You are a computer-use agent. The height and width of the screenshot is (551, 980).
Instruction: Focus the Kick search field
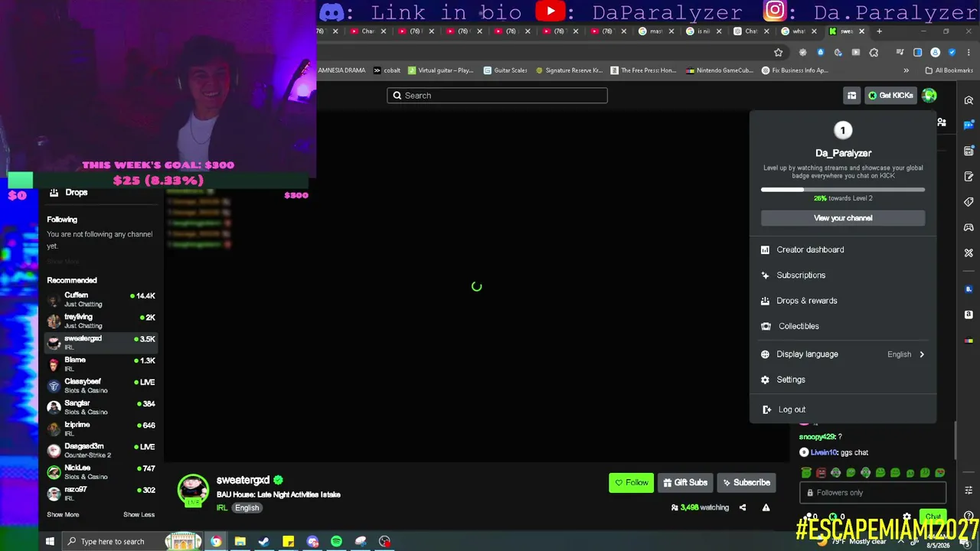497,96
